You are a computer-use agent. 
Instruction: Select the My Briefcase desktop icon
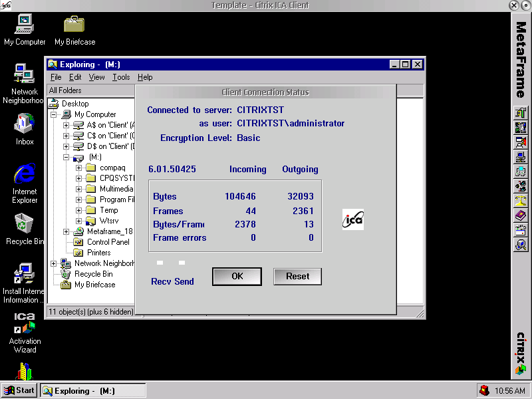(x=74, y=30)
